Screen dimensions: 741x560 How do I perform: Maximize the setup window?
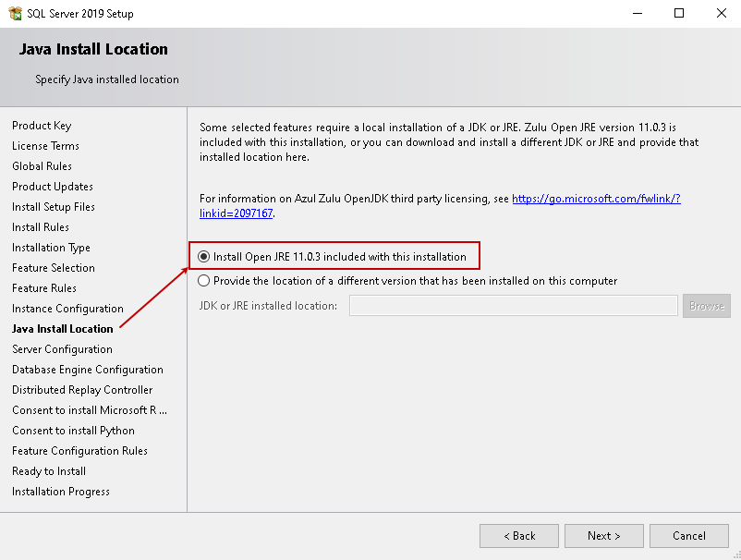click(x=679, y=13)
